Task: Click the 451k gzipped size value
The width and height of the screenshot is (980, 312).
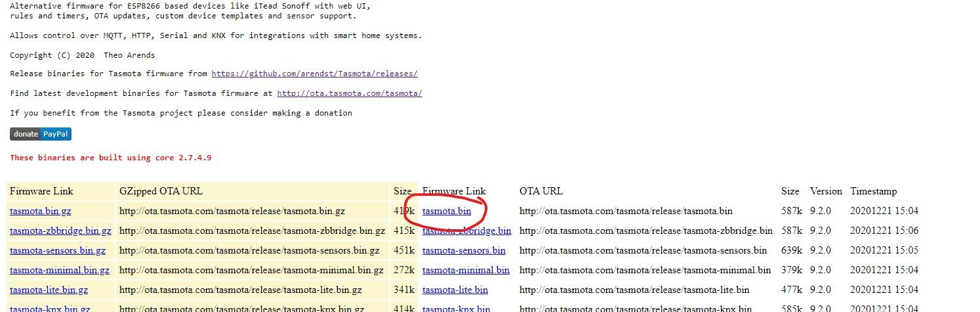Action: (404, 250)
